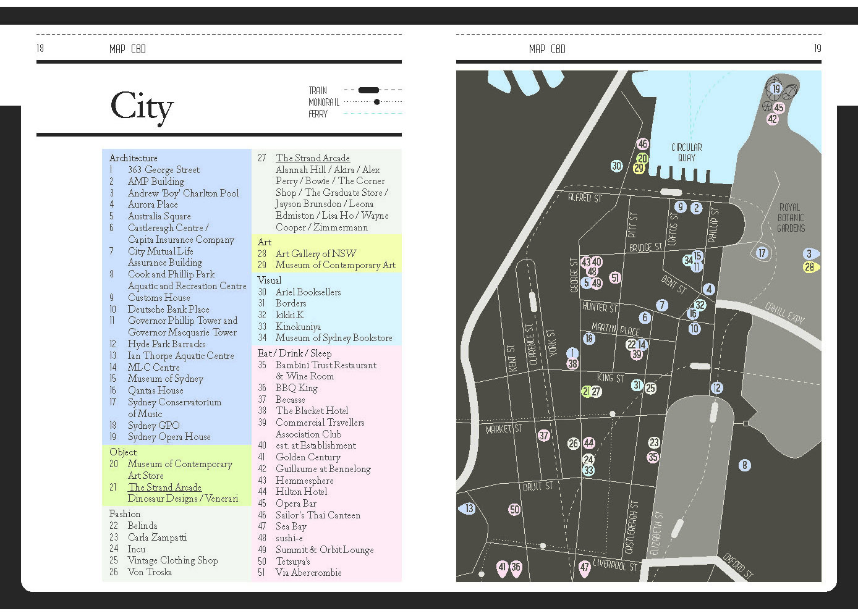The height and width of the screenshot is (616, 858).
Task: Click the Eat / Drink / Sleep heading
Action: pyautogui.click(x=294, y=353)
